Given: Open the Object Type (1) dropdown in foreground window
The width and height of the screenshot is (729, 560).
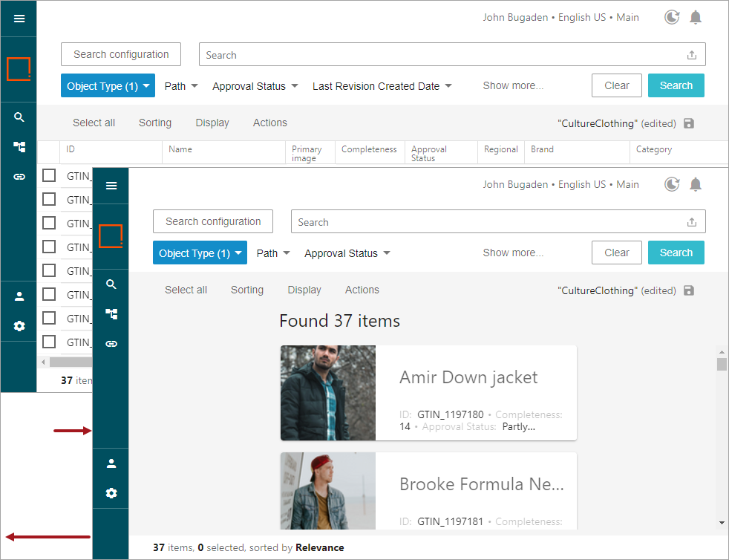Looking at the screenshot, I should point(200,253).
